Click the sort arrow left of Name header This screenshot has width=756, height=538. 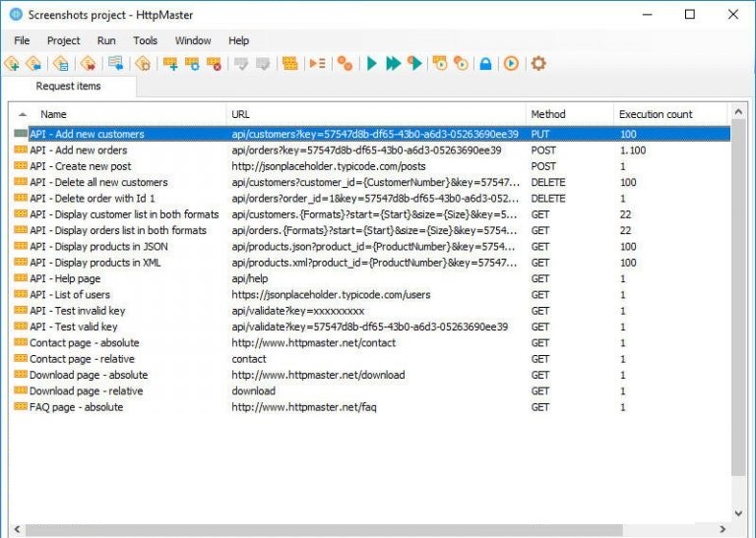pos(23,114)
